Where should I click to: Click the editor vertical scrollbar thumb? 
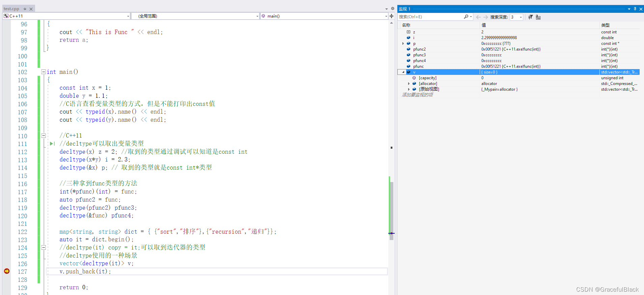pyautogui.click(x=391, y=211)
